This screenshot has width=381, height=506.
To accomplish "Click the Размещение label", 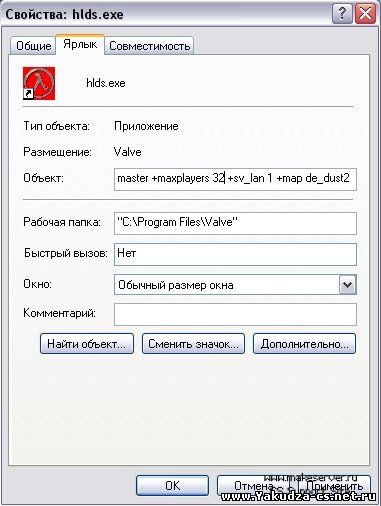I will [57, 152].
